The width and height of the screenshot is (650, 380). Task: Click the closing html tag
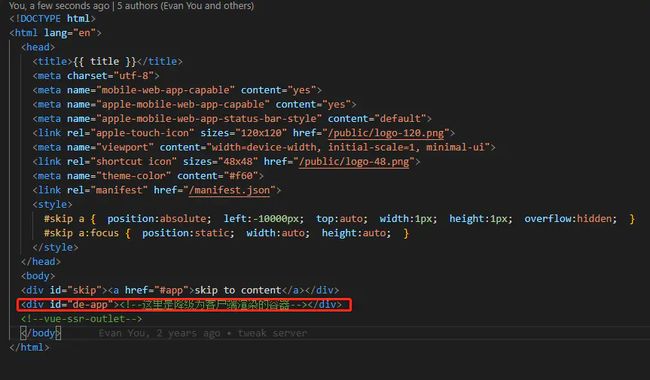(x=29, y=347)
